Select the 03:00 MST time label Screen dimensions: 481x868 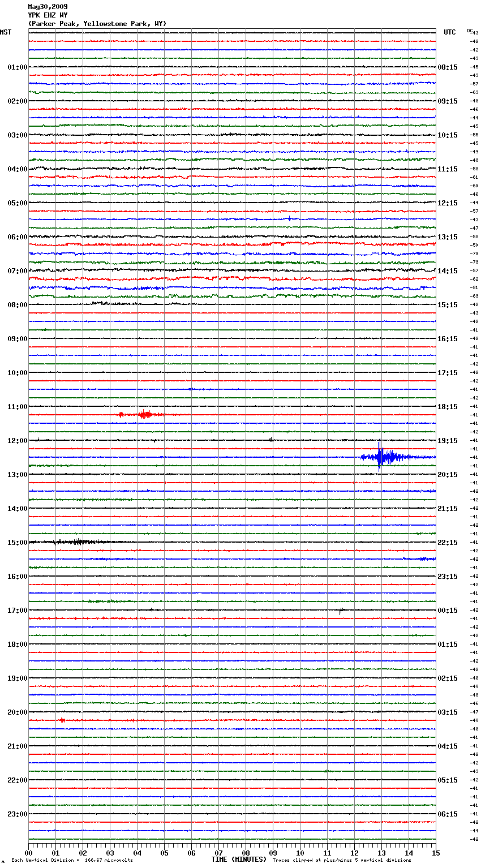(17, 135)
